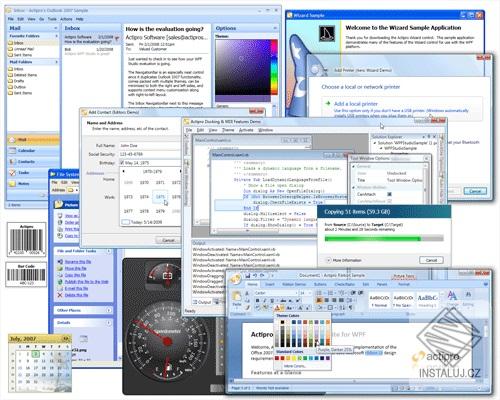
Task: Click 'Delete this file' red X icon
Action: [x=60, y=295]
